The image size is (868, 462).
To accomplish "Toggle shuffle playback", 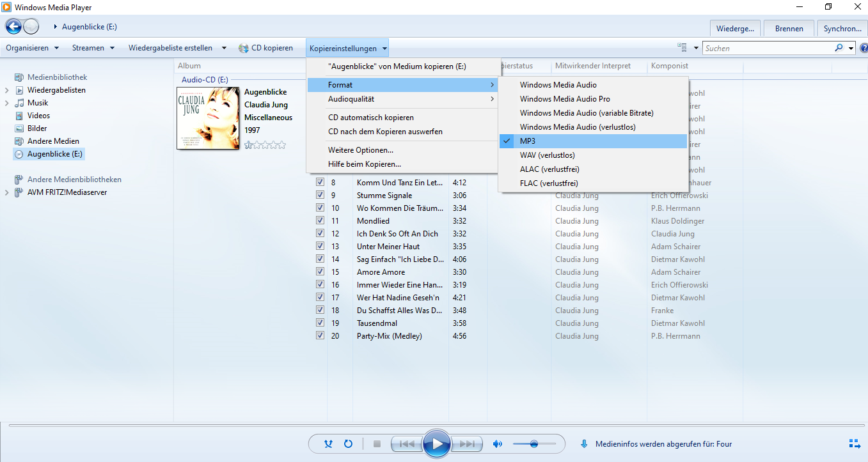I will 328,443.
